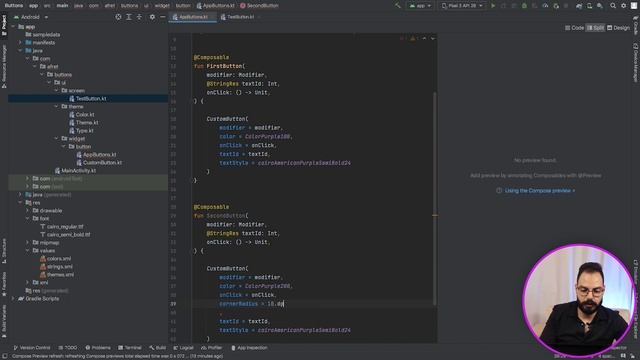Click the green Debug app bug icon
Screen dimensions: 640x360
coord(524,6)
